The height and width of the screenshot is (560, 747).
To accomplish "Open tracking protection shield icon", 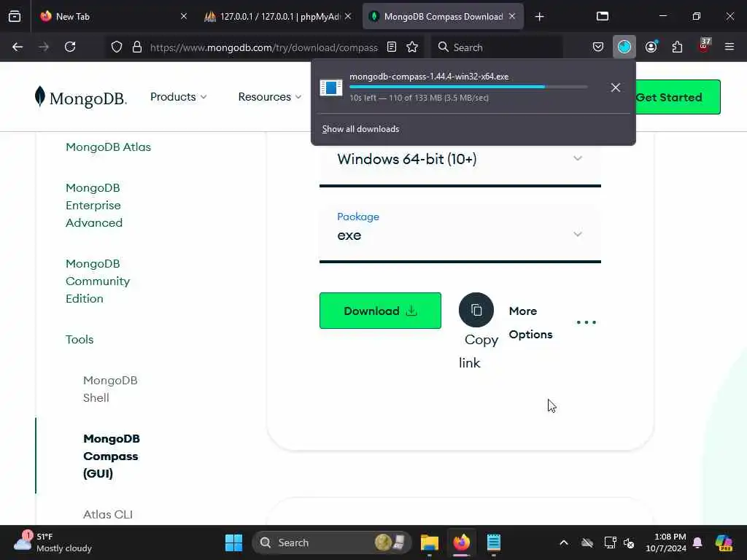I will (x=117, y=47).
